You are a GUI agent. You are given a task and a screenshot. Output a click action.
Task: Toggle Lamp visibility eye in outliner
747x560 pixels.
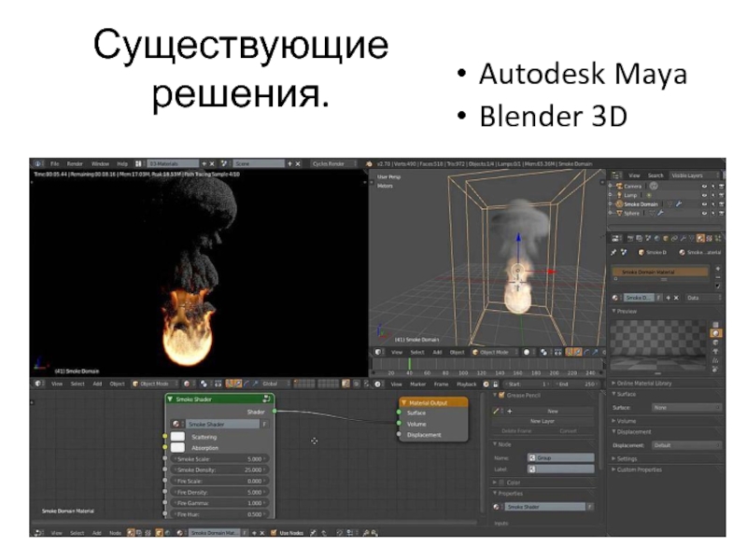pyautogui.click(x=704, y=195)
